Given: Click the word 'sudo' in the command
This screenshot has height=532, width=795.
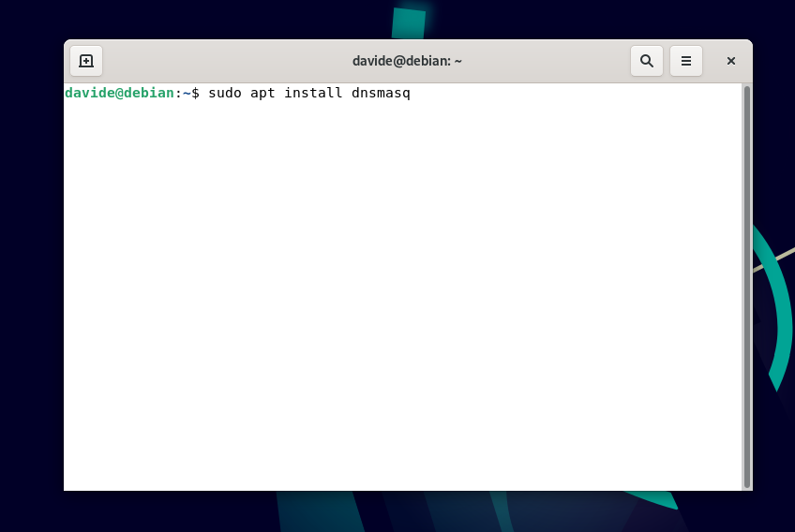Looking at the screenshot, I should pyautogui.click(x=225, y=93).
